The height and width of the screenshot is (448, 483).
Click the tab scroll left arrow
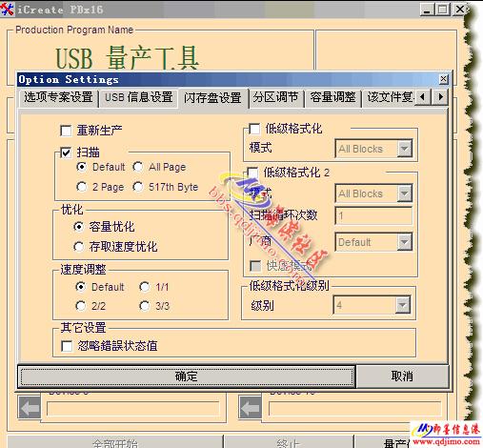[x=423, y=97]
